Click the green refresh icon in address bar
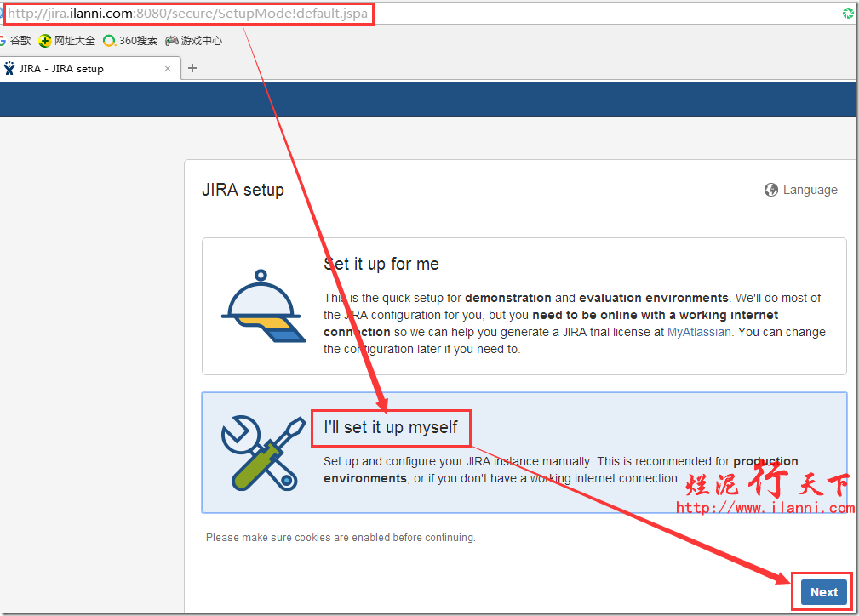859x616 pixels. [x=848, y=13]
